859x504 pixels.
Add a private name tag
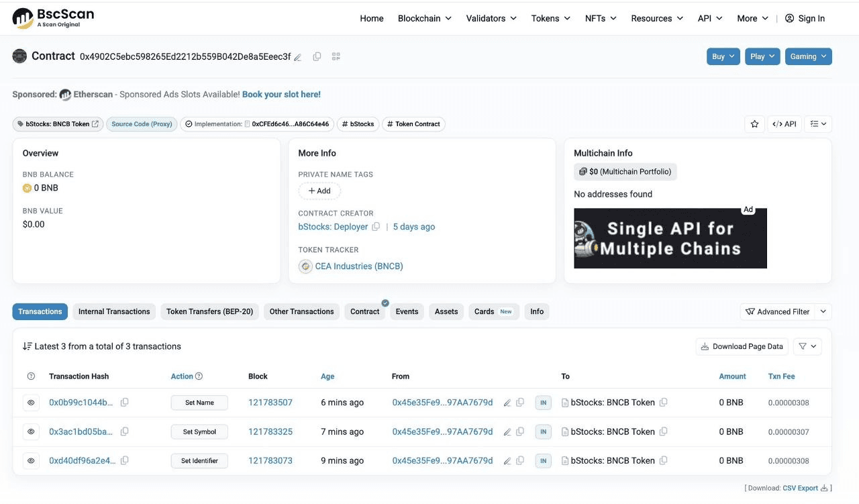coord(319,191)
